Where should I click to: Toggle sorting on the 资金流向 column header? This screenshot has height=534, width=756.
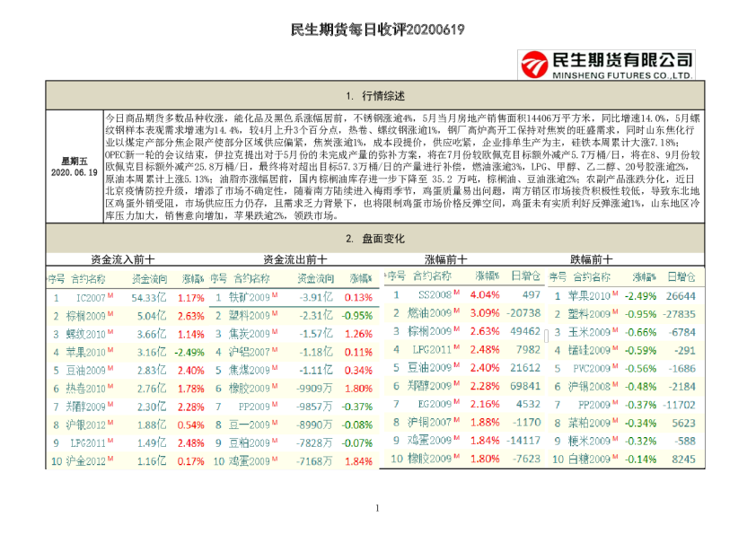[x=149, y=277]
